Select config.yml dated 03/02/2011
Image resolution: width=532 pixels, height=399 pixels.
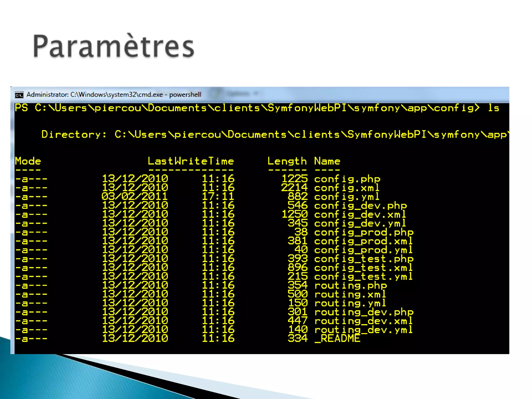click(347, 197)
